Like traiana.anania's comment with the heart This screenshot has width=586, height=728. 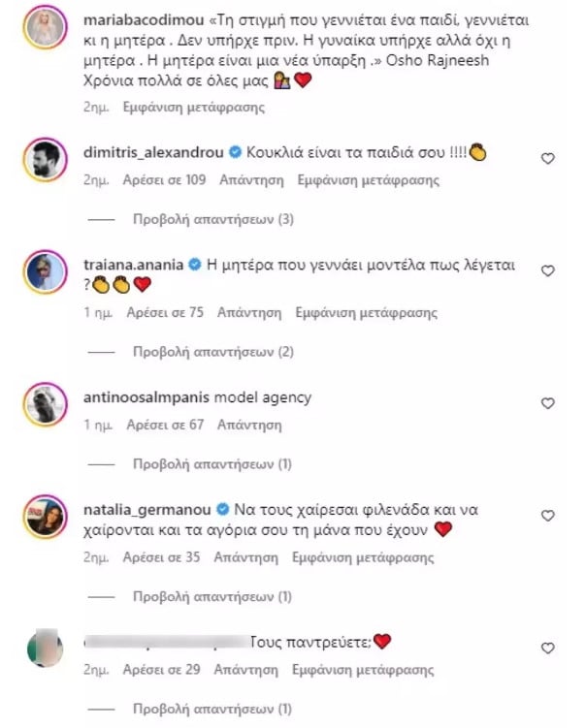pyautogui.click(x=548, y=270)
